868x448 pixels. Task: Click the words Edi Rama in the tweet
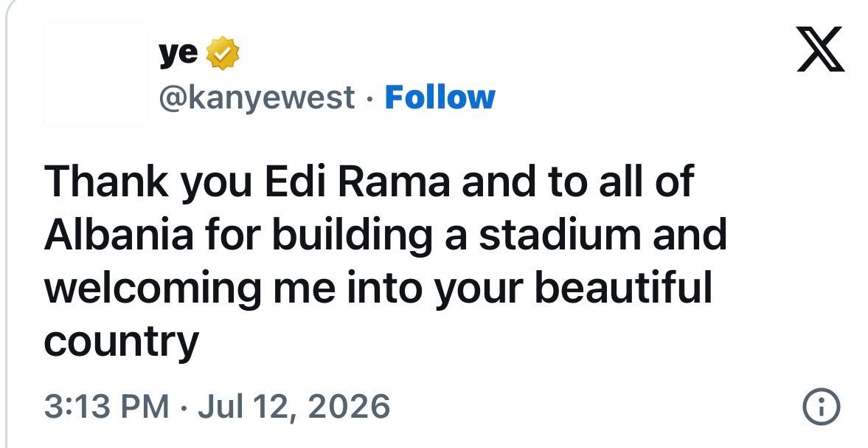click(x=358, y=181)
